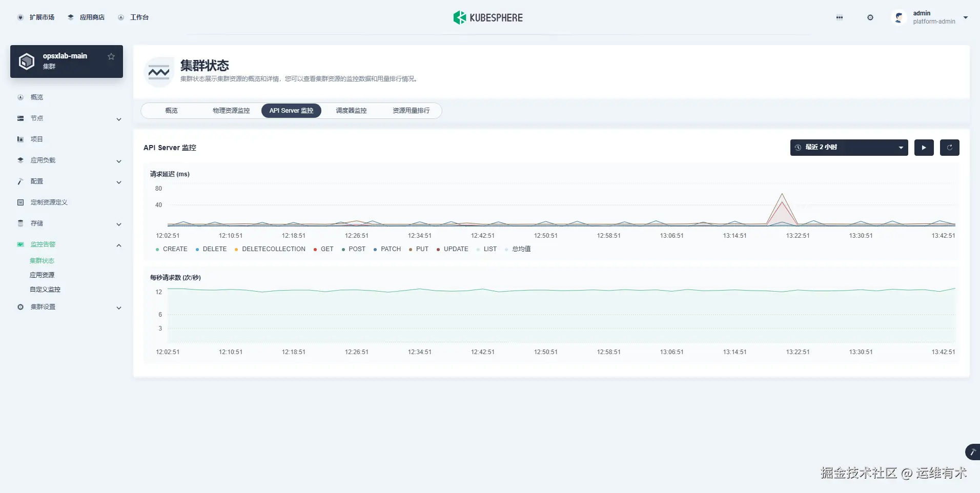Open the 最近 2 小时 time range dropdown
Image resolution: width=980 pixels, height=493 pixels.
[848, 147]
